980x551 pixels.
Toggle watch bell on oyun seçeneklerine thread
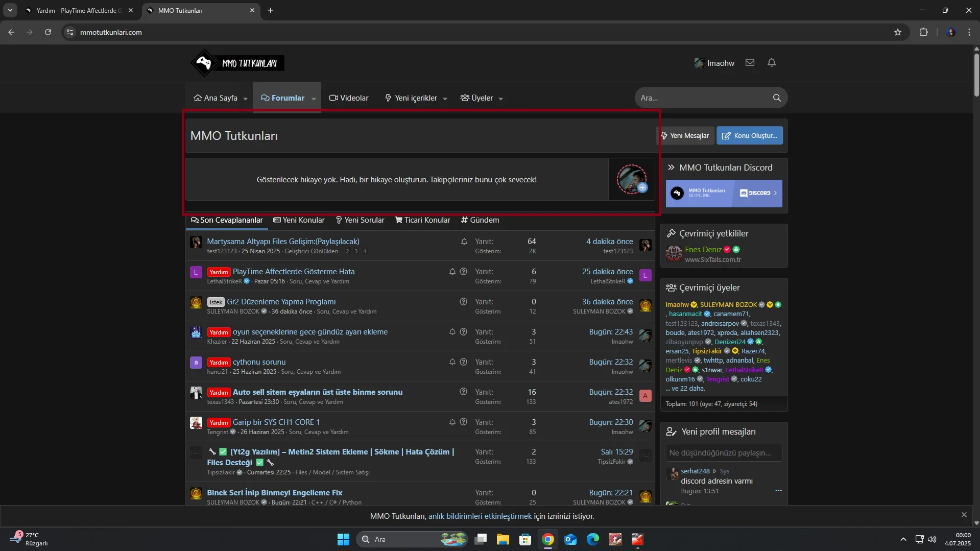click(x=452, y=332)
